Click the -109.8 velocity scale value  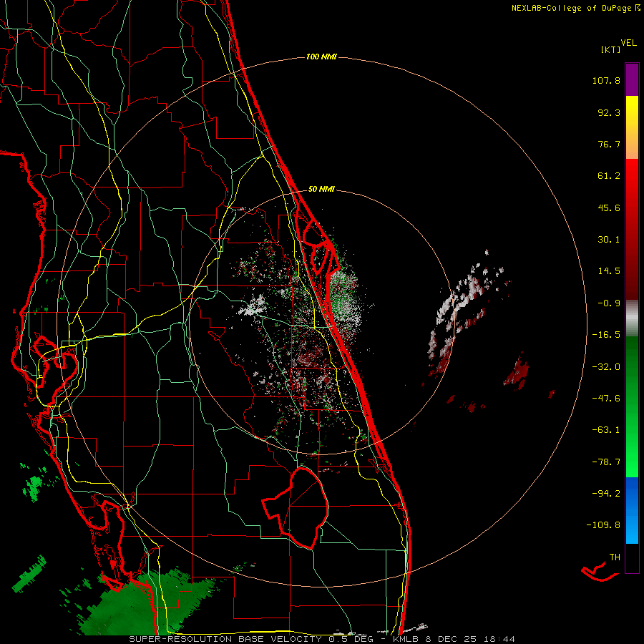(603, 525)
